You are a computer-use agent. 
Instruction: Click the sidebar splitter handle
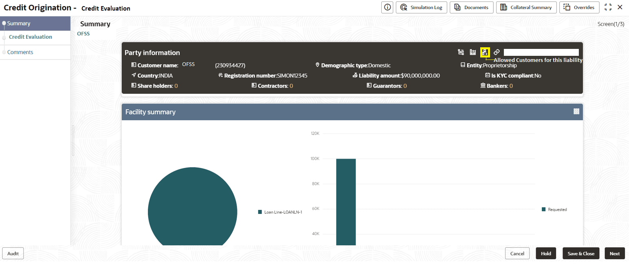coord(73,141)
